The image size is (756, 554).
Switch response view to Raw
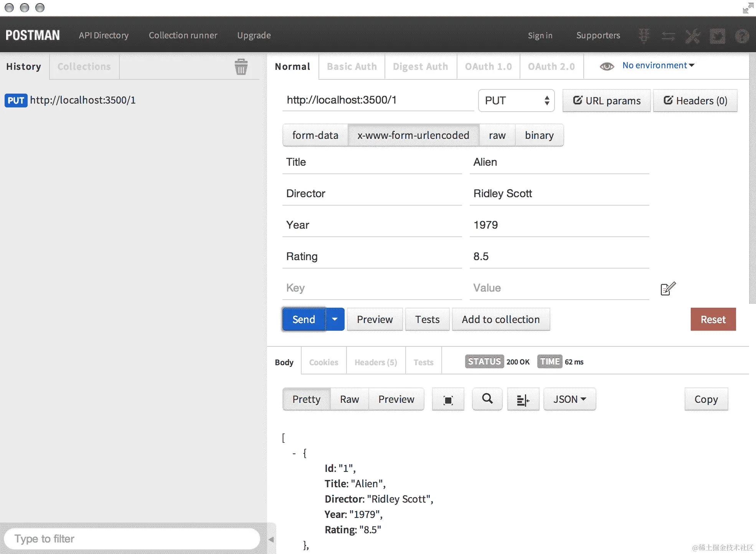pos(349,399)
